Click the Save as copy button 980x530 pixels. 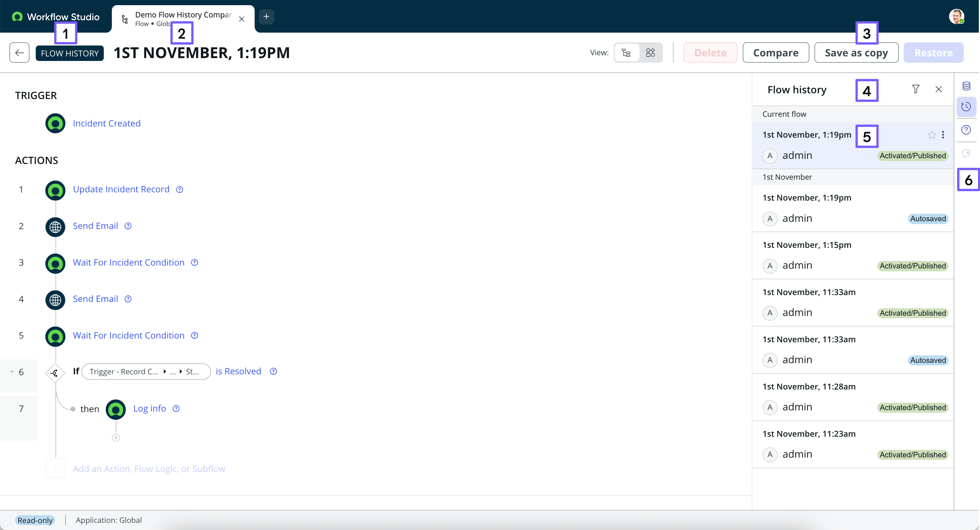tap(856, 53)
